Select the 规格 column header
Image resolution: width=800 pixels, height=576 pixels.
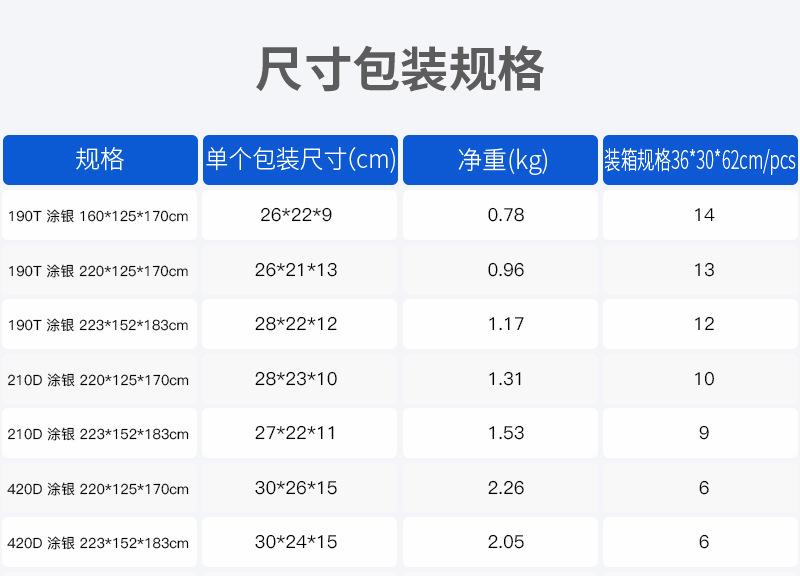(x=101, y=160)
